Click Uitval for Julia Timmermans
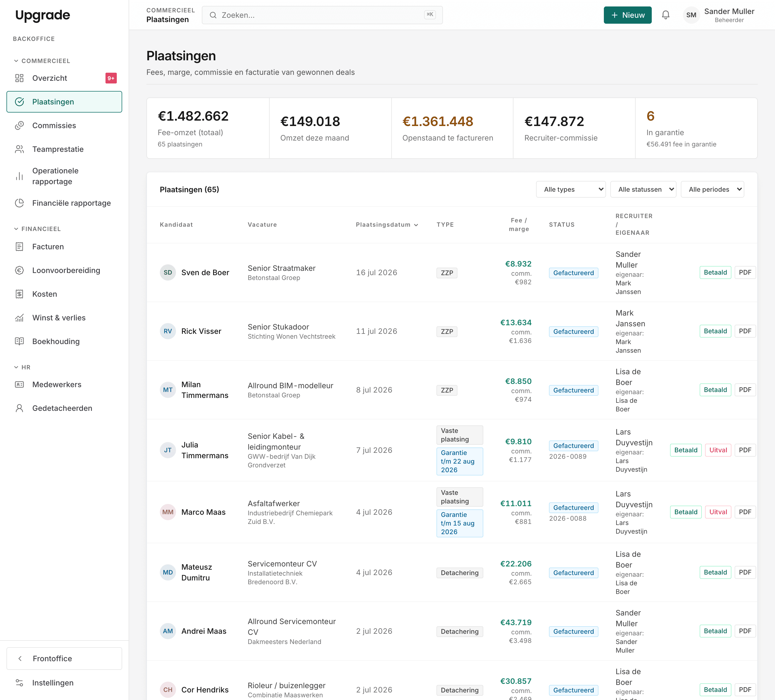Screen dimensions: 775x700 click(x=718, y=450)
